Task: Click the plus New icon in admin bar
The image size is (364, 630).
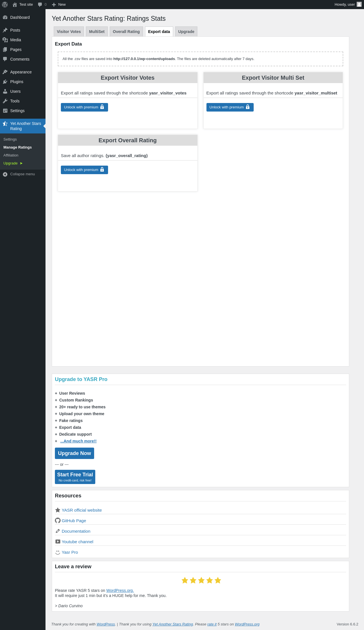Action: pos(54,5)
